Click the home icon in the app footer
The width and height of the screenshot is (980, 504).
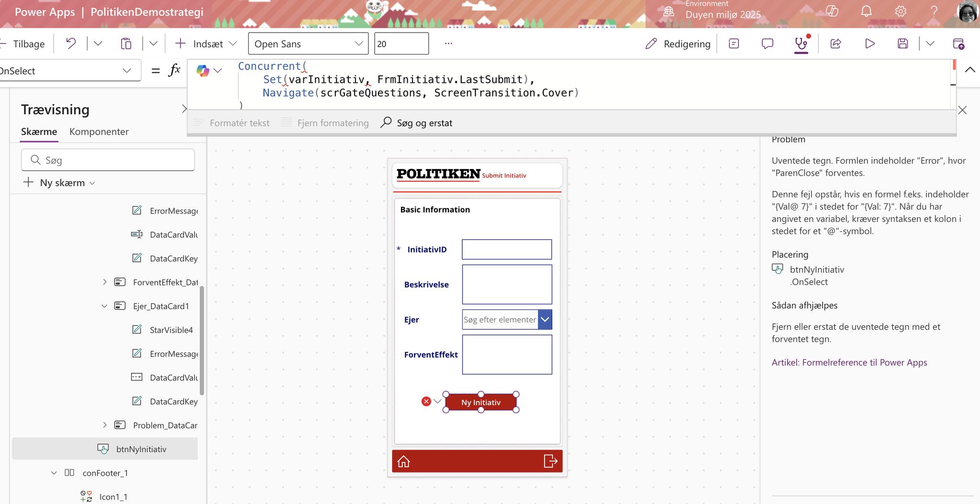[x=403, y=461]
